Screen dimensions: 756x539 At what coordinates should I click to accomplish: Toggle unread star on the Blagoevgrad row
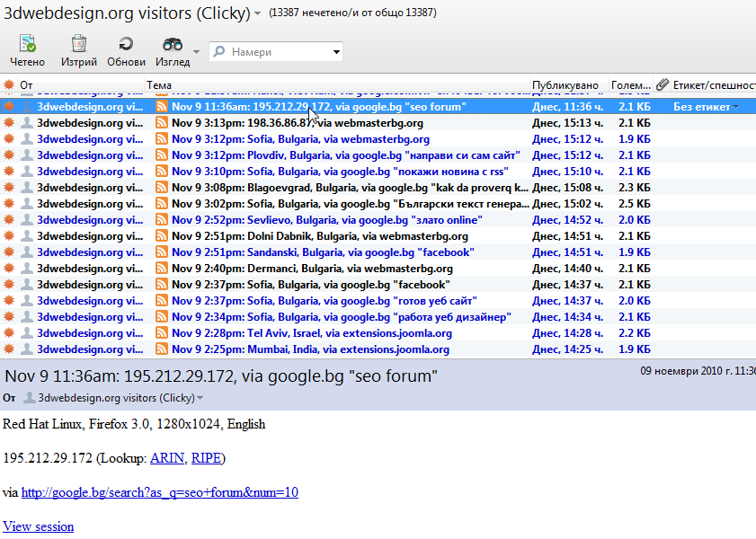click(9, 188)
